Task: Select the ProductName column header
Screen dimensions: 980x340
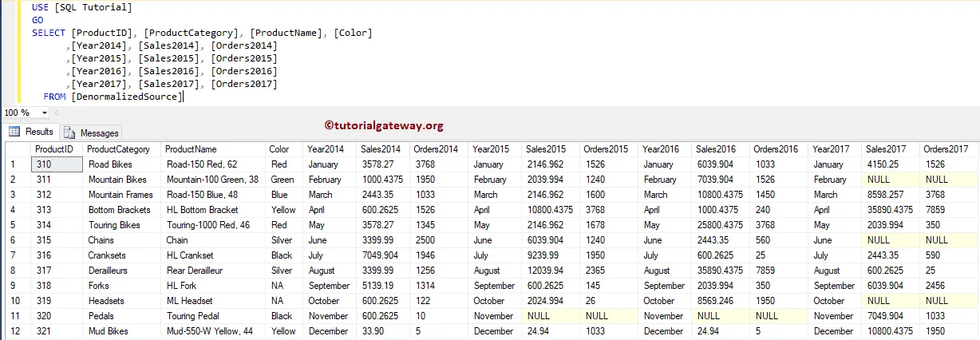Action: [213, 149]
